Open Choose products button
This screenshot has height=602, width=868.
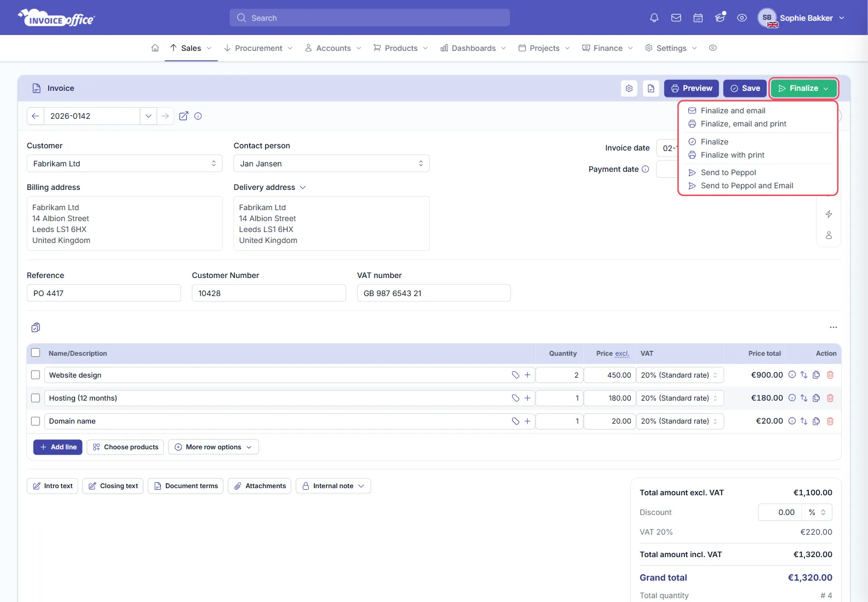125,447
